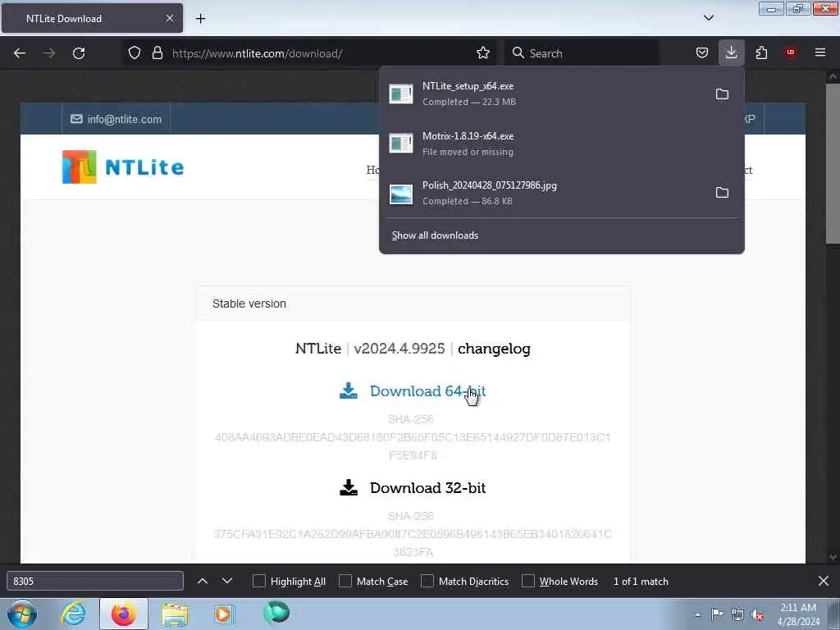
Task: Open the muted volume tray icon
Action: pyautogui.click(x=757, y=614)
